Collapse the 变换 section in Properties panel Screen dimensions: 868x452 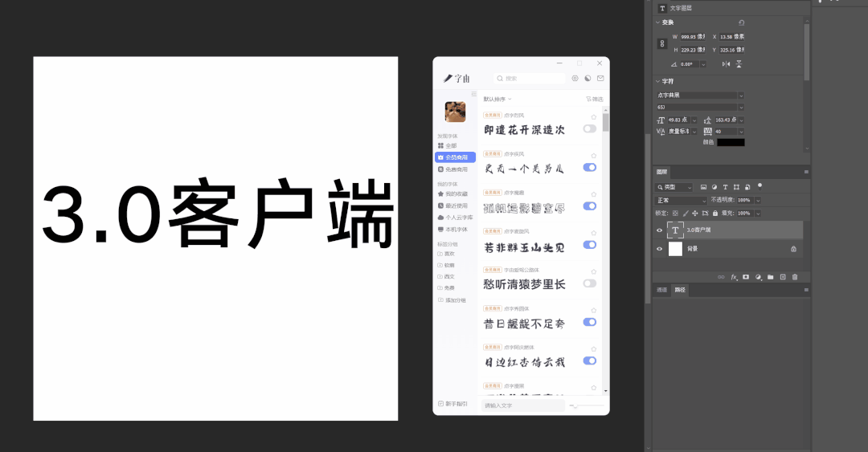pos(657,22)
